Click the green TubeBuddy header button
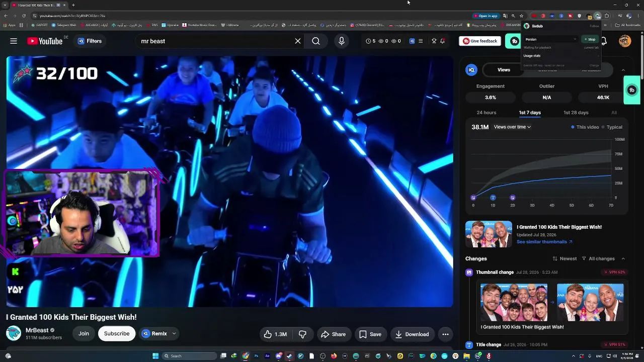The width and height of the screenshot is (644, 362). tap(513, 41)
